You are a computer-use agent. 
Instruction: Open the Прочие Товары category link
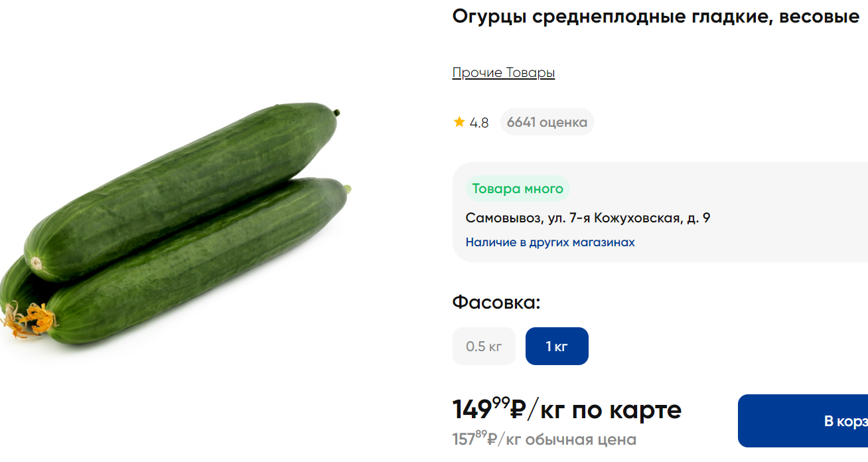point(503,72)
